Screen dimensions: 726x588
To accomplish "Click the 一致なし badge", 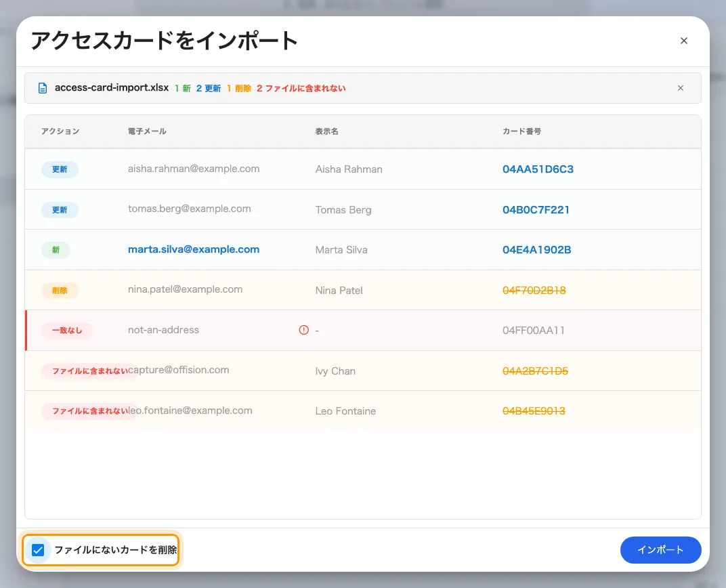I will coord(67,331).
